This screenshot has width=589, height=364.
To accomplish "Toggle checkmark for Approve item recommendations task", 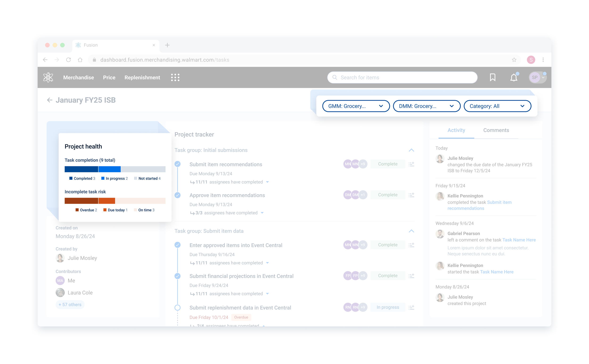I will tap(177, 195).
